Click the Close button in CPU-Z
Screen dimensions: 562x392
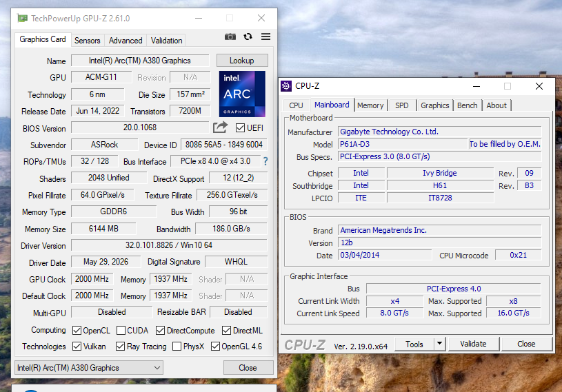(x=526, y=344)
